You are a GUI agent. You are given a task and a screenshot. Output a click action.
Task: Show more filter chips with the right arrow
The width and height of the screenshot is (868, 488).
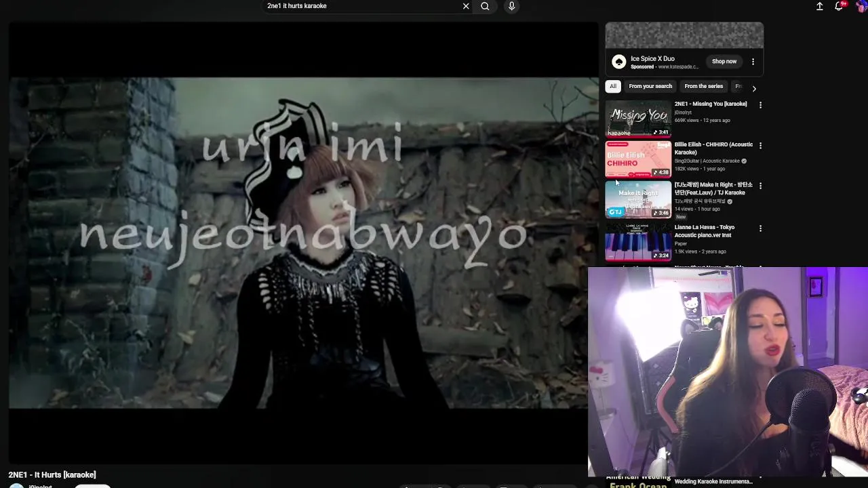click(x=754, y=88)
